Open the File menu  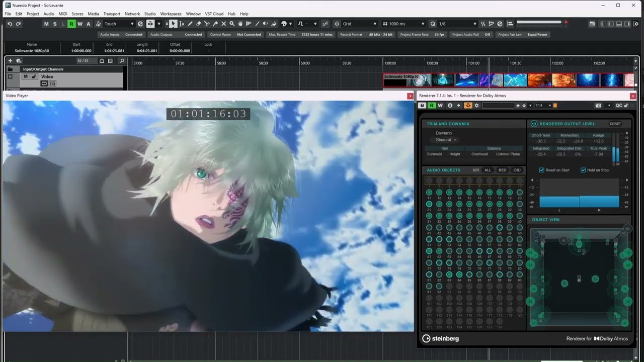point(8,14)
